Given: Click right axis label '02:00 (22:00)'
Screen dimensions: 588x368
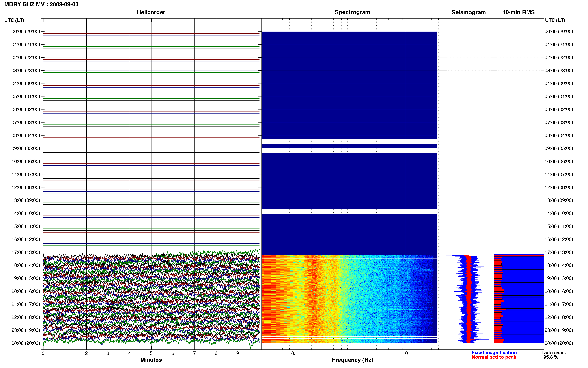Looking at the screenshot, I should [x=559, y=58].
